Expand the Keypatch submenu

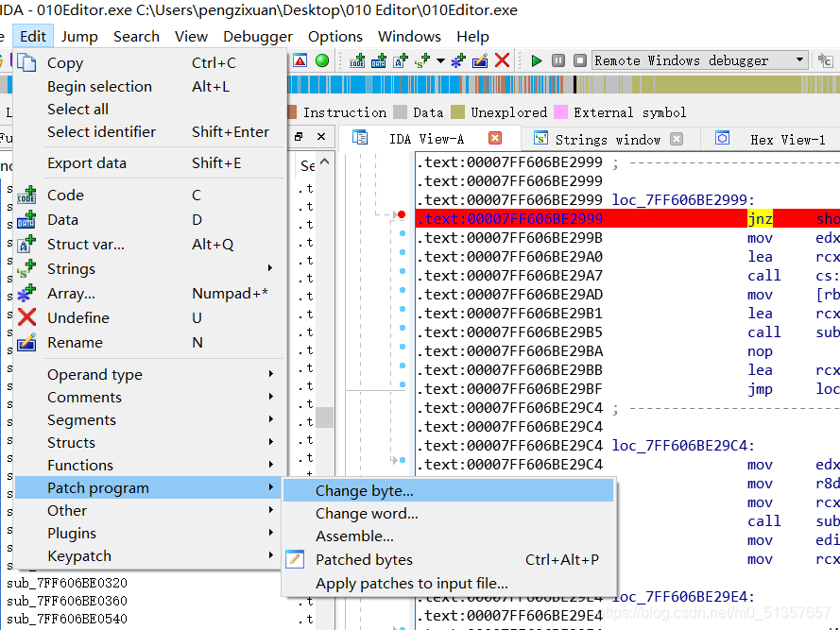click(x=148, y=556)
